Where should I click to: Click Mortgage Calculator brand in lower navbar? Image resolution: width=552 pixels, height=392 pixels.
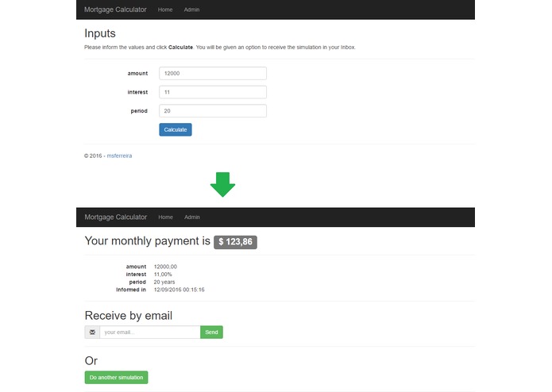[x=115, y=217]
